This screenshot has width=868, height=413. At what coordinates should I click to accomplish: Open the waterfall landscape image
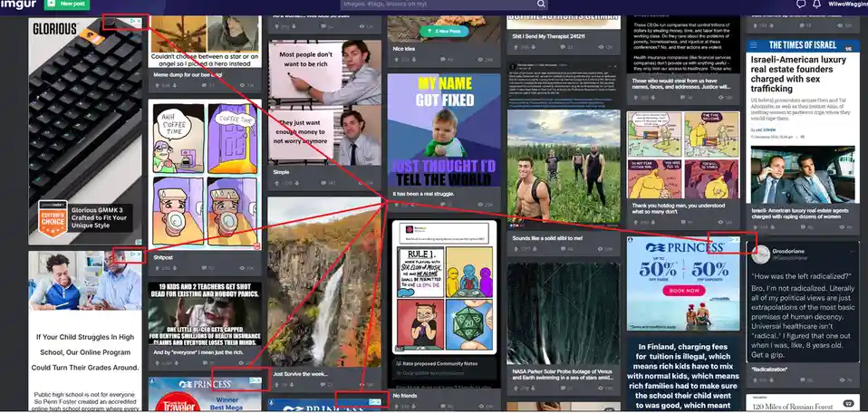(324, 282)
